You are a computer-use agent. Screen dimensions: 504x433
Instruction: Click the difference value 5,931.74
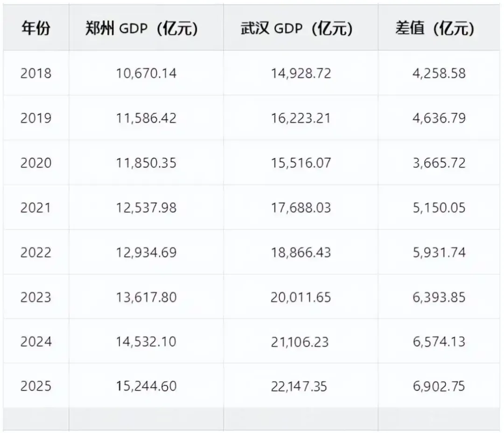(439, 252)
